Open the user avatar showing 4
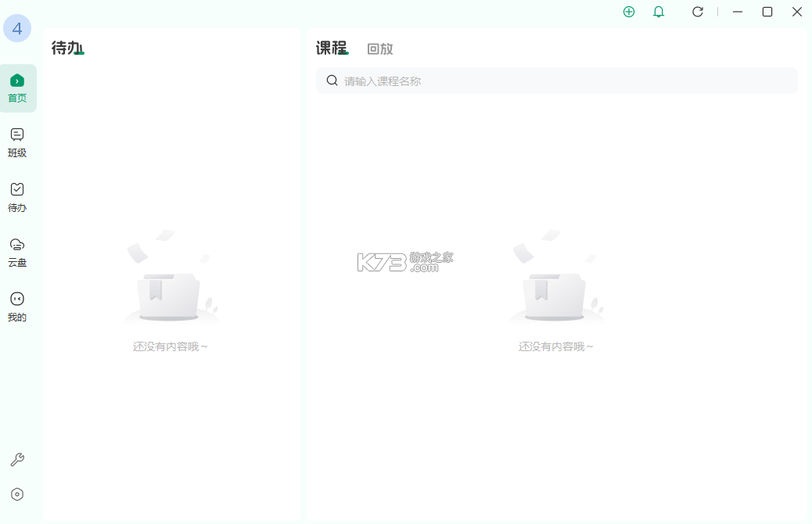812x524 pixels. pos(17,28)
